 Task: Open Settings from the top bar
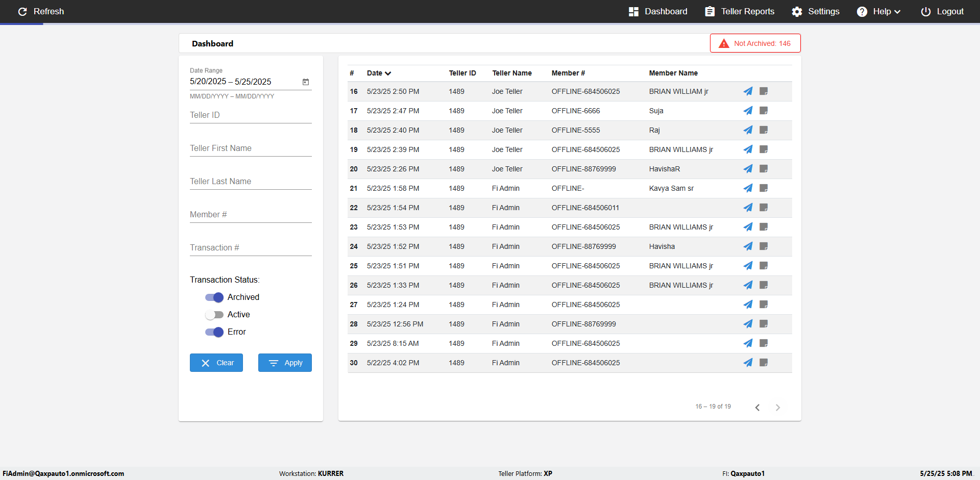pyautogui.click(x=816, y=11)
